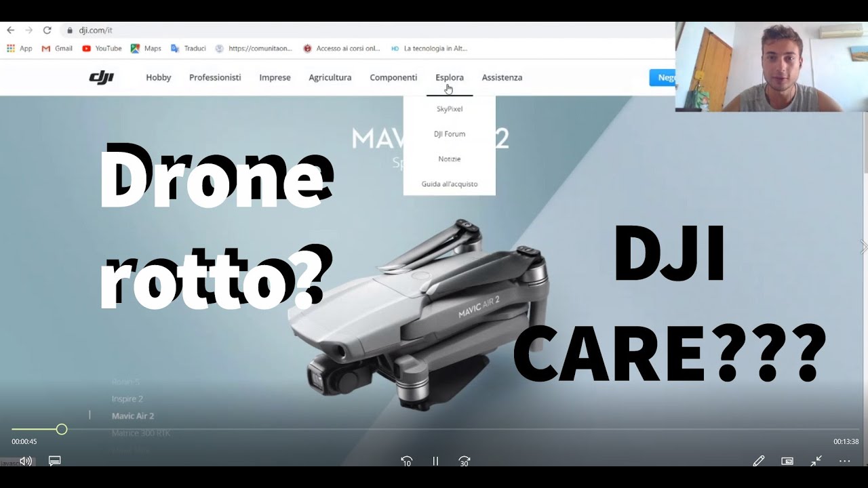This screenshot has width=868, height=488.
Task: Open the YouTube bookmark
Action: 102,49
